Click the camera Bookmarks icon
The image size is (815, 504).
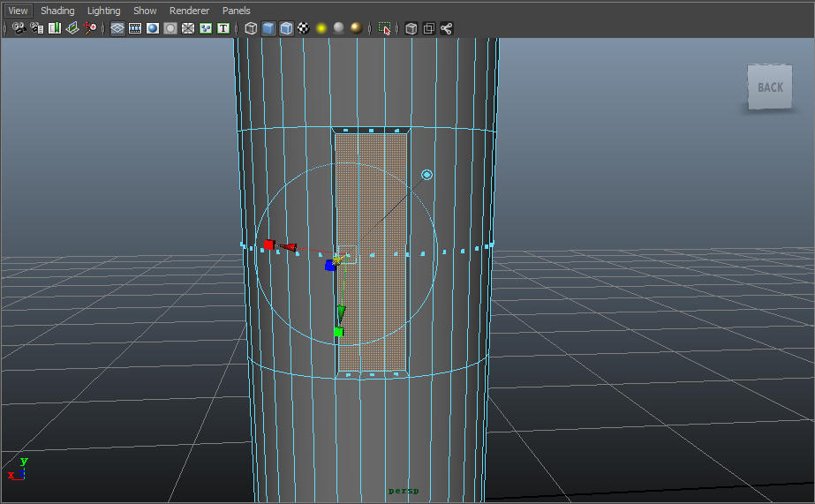click(55, 28)
